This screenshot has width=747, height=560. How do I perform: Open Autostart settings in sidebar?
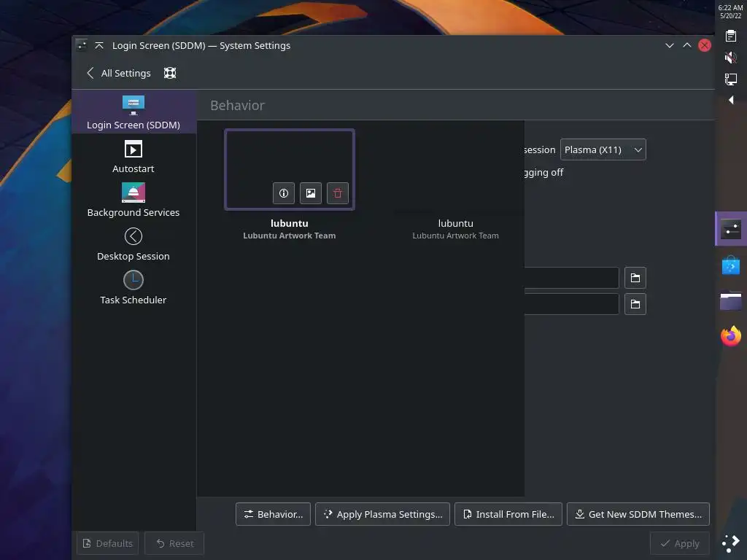[x=133, y=156]
